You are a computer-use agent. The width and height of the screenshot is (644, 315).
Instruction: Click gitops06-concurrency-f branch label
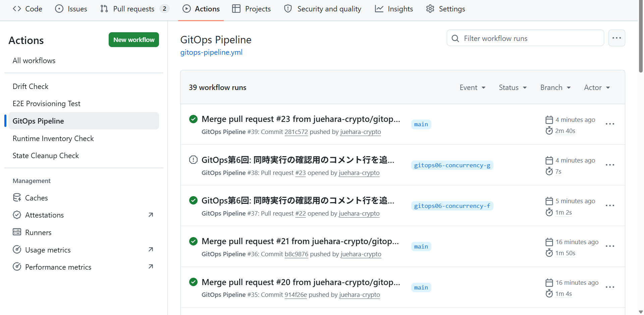tap(452, 206)
